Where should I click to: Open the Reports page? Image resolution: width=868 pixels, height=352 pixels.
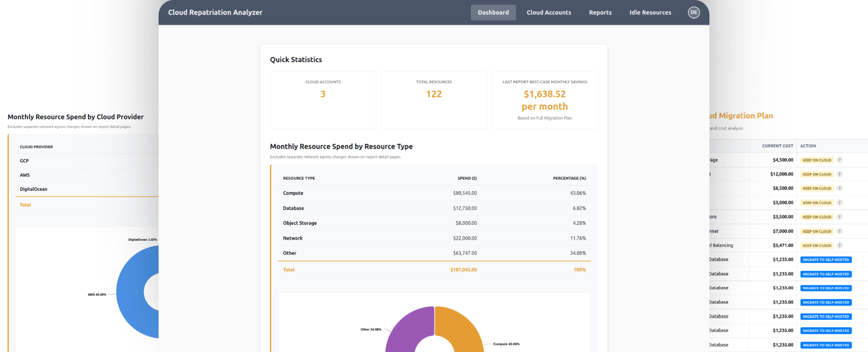600,13
